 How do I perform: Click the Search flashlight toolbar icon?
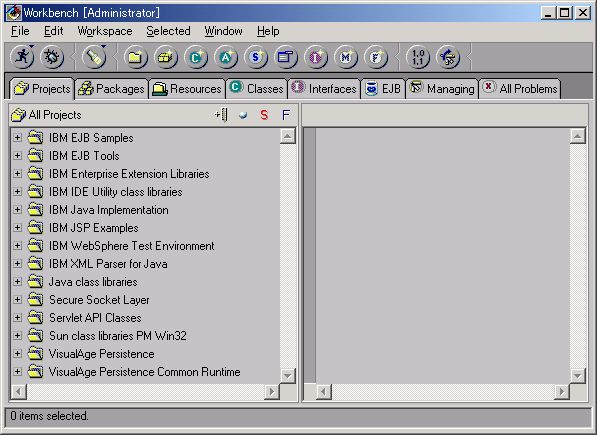point(94,57)
